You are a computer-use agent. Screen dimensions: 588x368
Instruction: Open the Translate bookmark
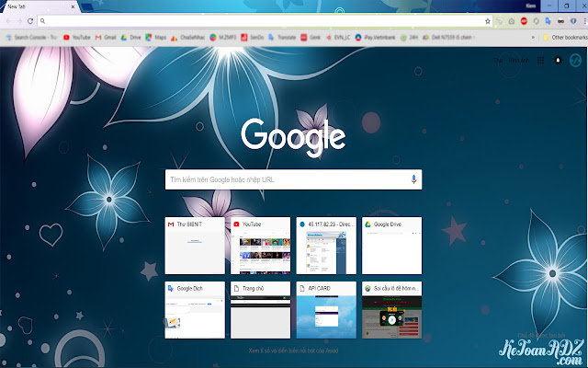click(x=282, y=38)
